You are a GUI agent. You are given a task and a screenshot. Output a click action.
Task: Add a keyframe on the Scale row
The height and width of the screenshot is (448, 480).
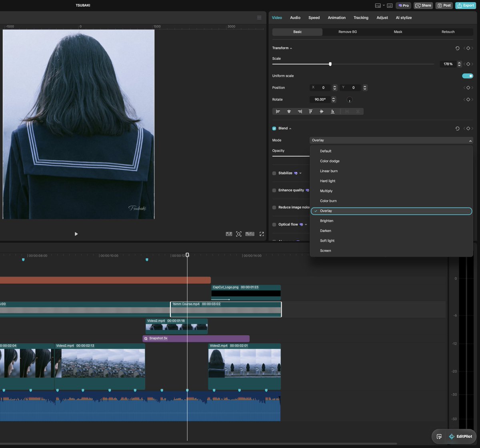pos(468,64)
